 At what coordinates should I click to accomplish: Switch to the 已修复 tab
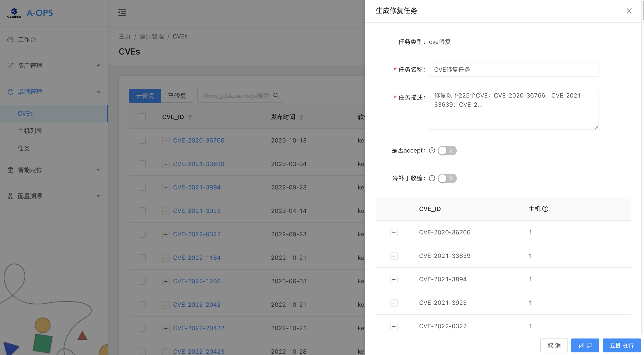click(x=177, y=96)
